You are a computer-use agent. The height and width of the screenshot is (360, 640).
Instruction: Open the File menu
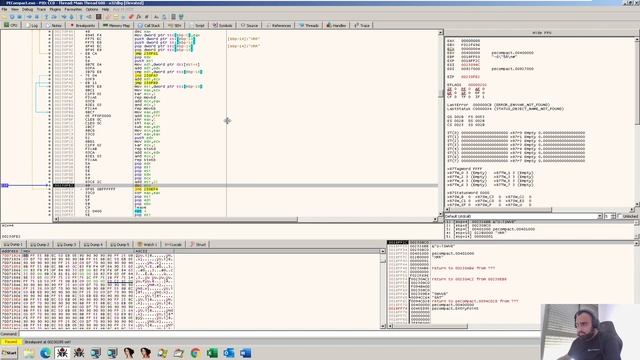4,9
